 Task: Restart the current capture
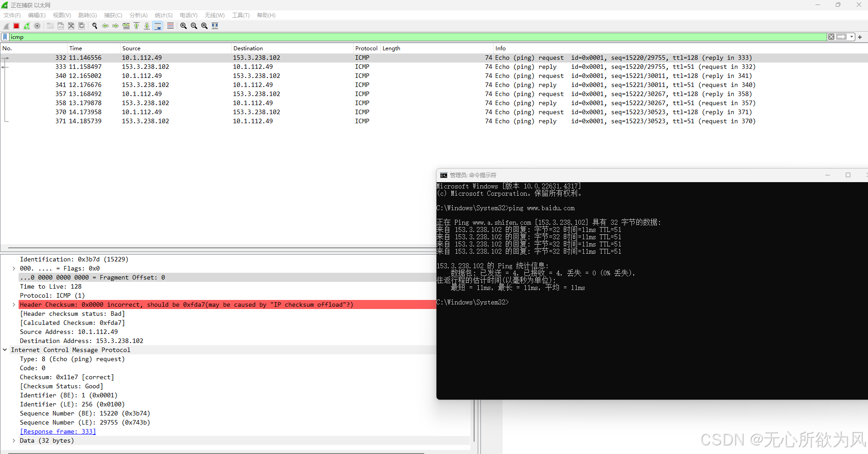[27, 26]
